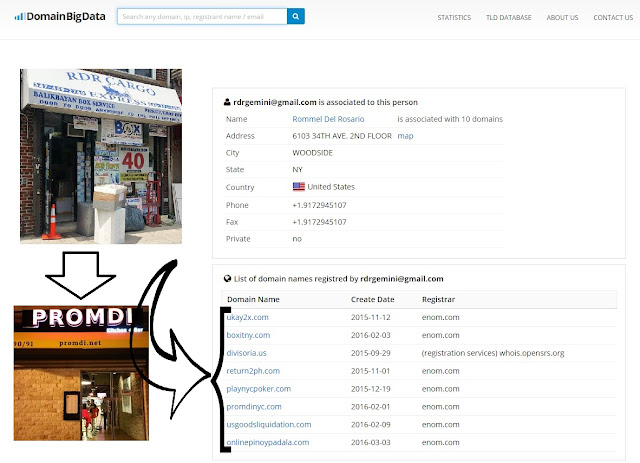Open ukay2x.com domain link
Screen dimensions: 640x463
(x=247, y=317)
